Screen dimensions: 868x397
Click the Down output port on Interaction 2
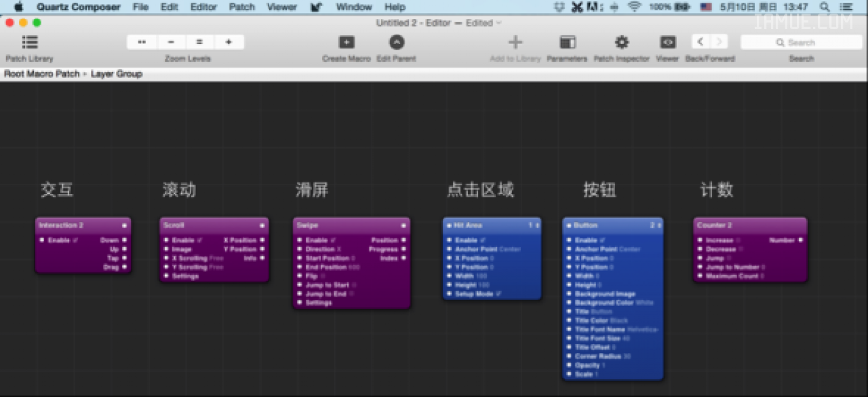124,240
